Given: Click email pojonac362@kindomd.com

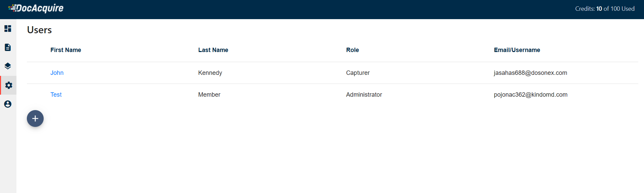Looking at the screenshot, I should [531, 95].
